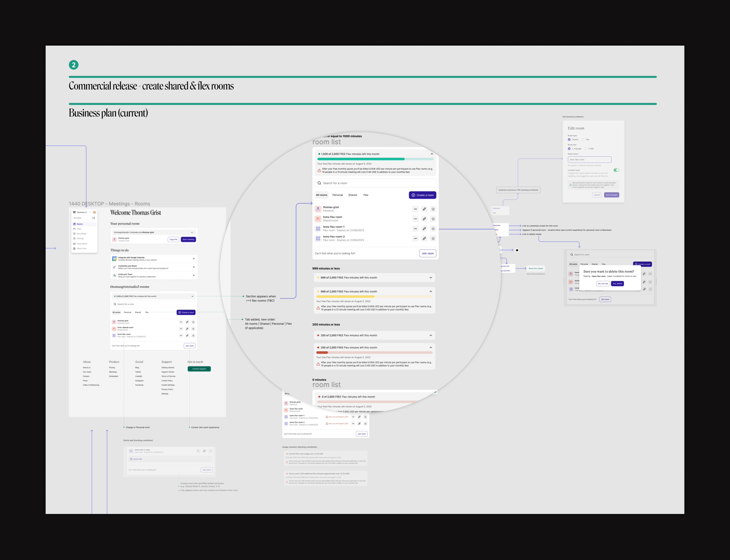The width and height of the screenshot is (730, 560).
Task: Copy link for toms-flex-room-2 in magnified list
Action: click(424, 238)
